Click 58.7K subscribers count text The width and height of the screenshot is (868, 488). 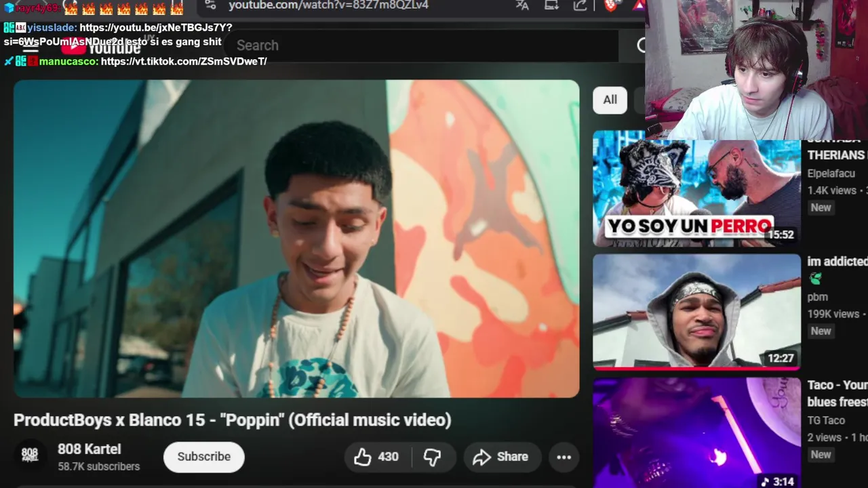(x=98, y=466)
